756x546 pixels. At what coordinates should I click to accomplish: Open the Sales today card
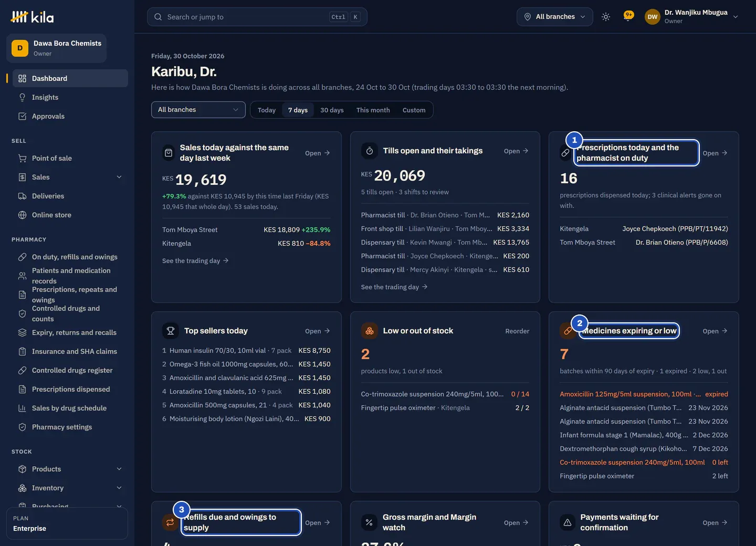coord(318,153)
